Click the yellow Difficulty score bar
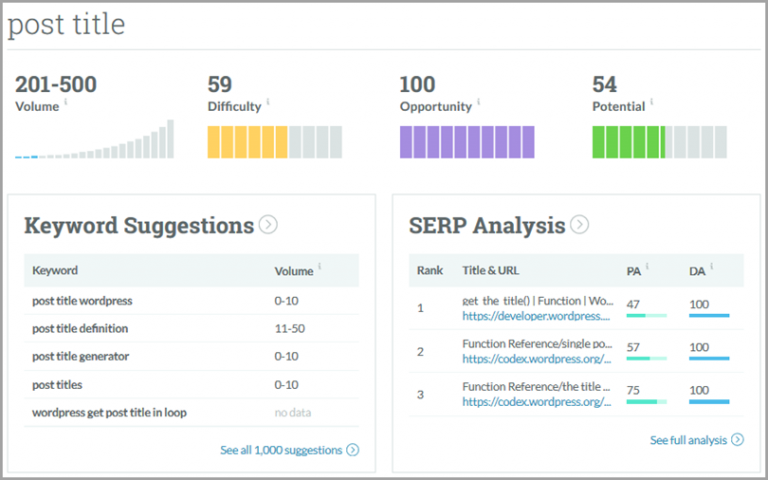Screen dimensions: 768x480 (274, 142)
